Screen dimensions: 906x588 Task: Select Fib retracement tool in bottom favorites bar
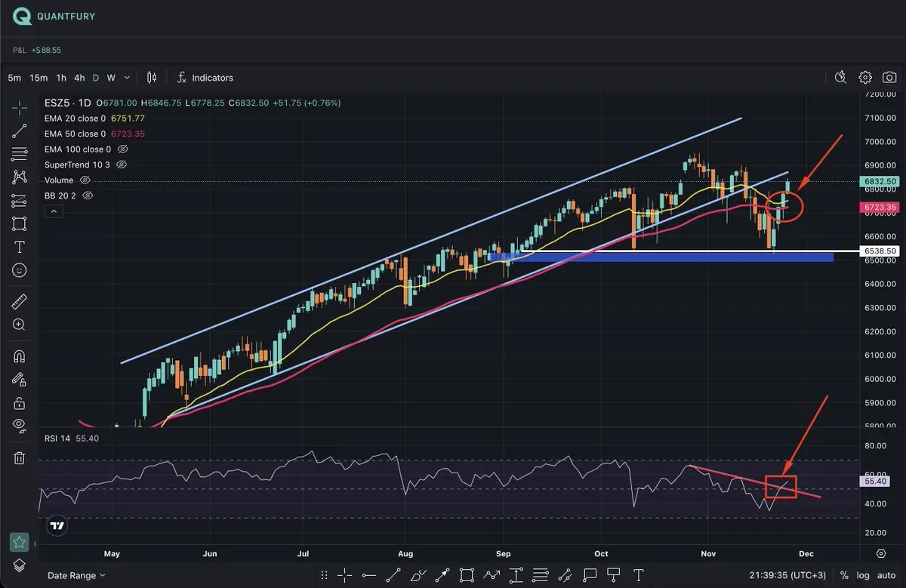point(541,574)
